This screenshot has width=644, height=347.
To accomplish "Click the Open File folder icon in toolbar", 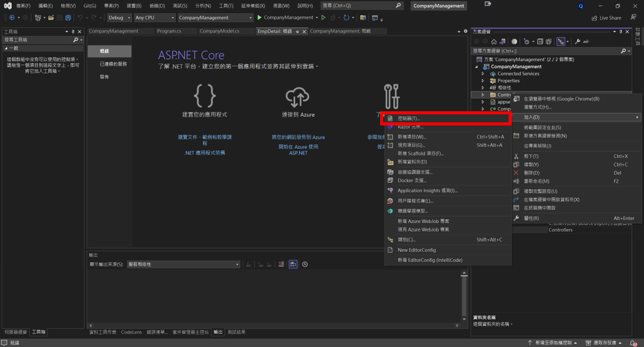I will (x=51, y=18).
